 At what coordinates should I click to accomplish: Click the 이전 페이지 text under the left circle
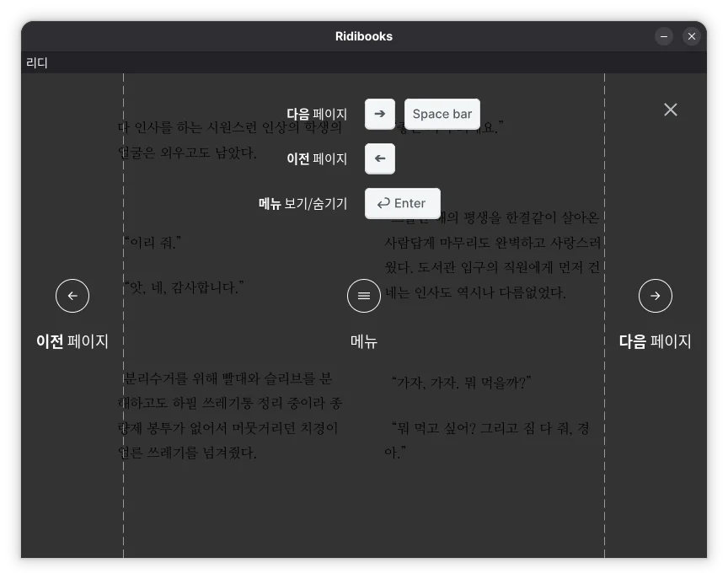(x=72, y=341)
